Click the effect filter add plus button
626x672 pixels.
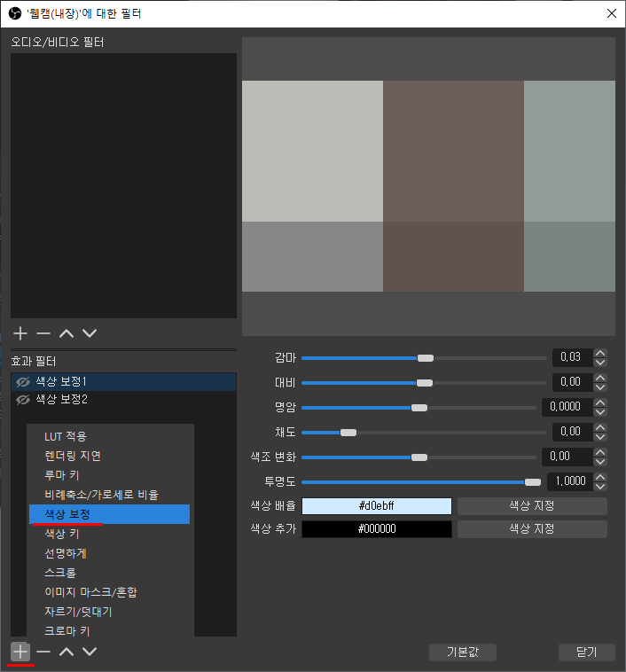(x=20, y=652)
